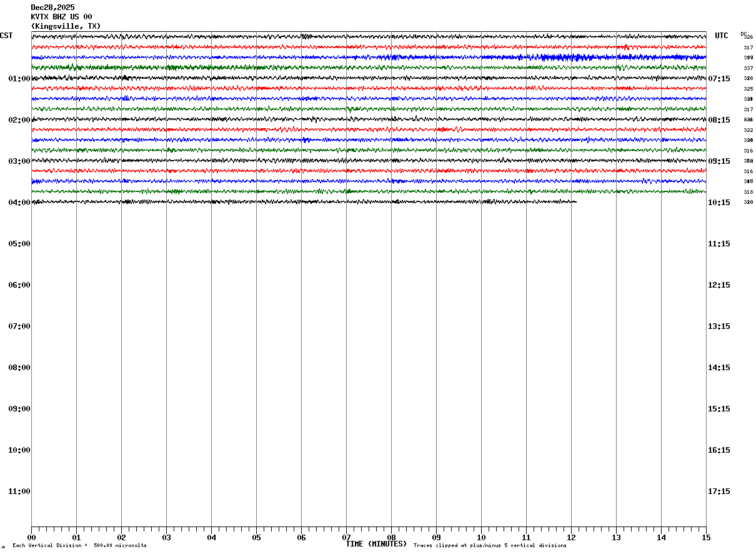756x554 pixels.
Task: Click the "TIME (MINUTES)" axis title
Action: pos(376,544)
